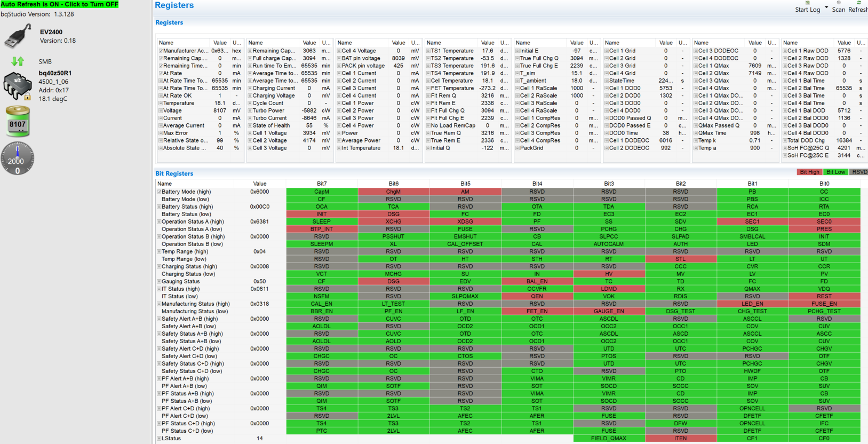This screenshot has width=868, height=444.
Task: Click the CapM bit cell
Action: coord(322,192)
